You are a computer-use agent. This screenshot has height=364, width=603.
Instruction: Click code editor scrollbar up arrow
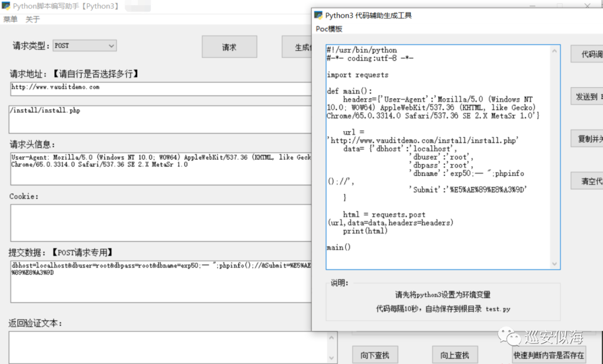pos(554,51)
